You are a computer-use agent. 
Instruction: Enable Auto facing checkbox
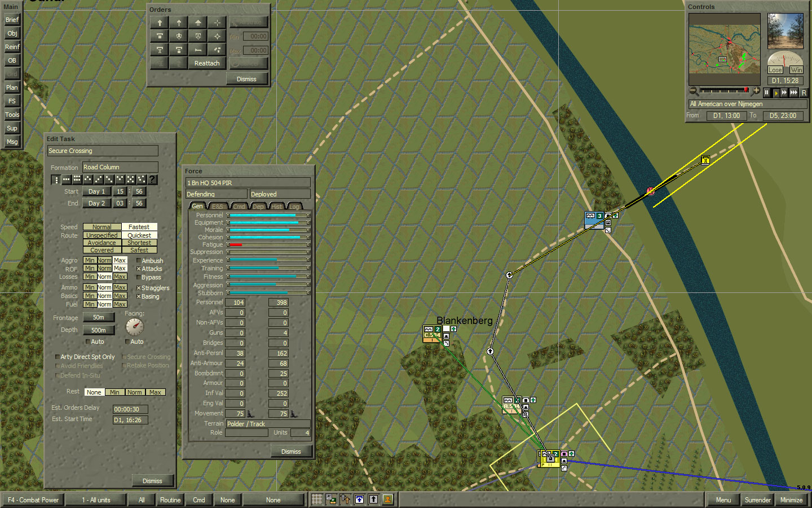127,341
